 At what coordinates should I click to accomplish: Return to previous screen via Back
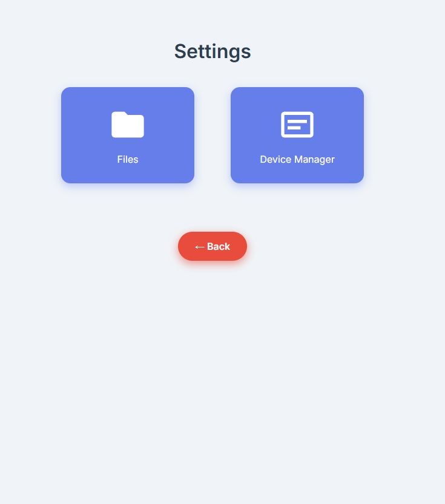213,246
